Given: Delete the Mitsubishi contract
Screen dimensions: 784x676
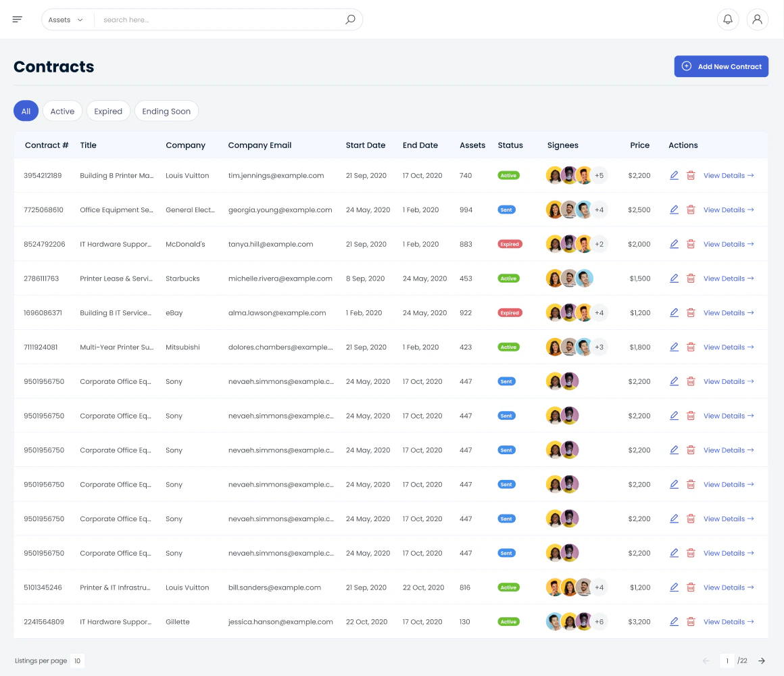Looking at the screenshot, I should coord(691,347).
